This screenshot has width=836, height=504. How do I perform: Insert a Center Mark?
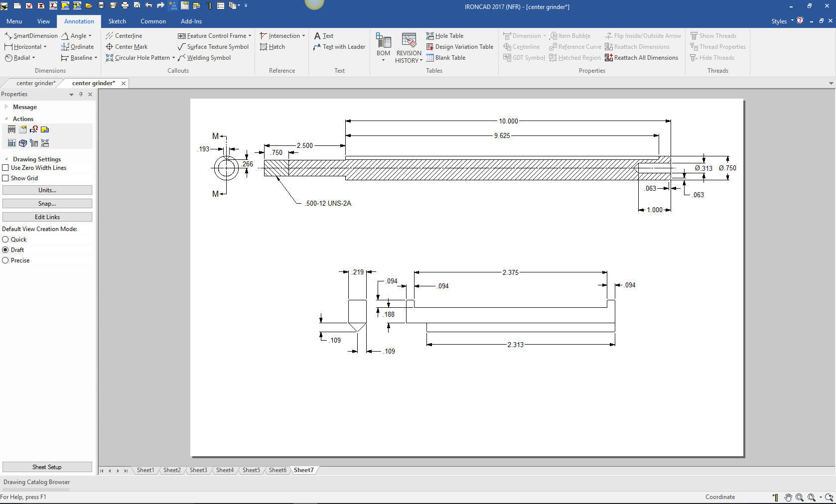point(127,47)
